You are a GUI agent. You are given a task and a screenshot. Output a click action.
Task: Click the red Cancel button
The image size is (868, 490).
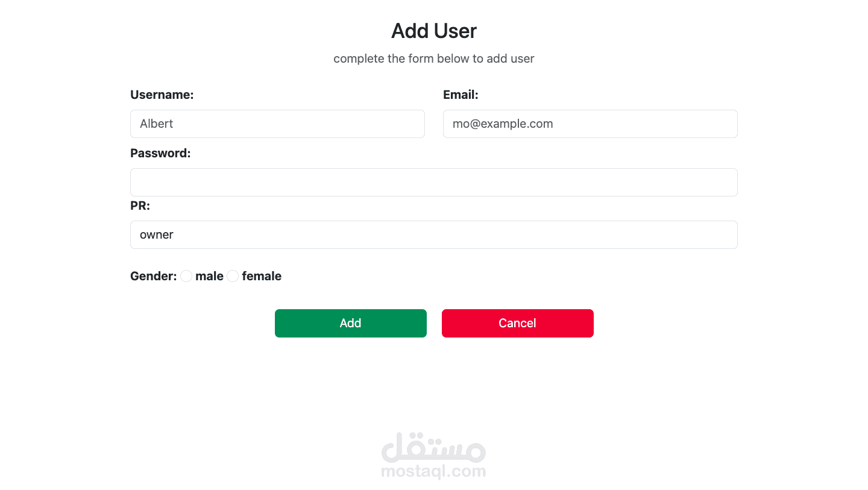pos(518,323)
